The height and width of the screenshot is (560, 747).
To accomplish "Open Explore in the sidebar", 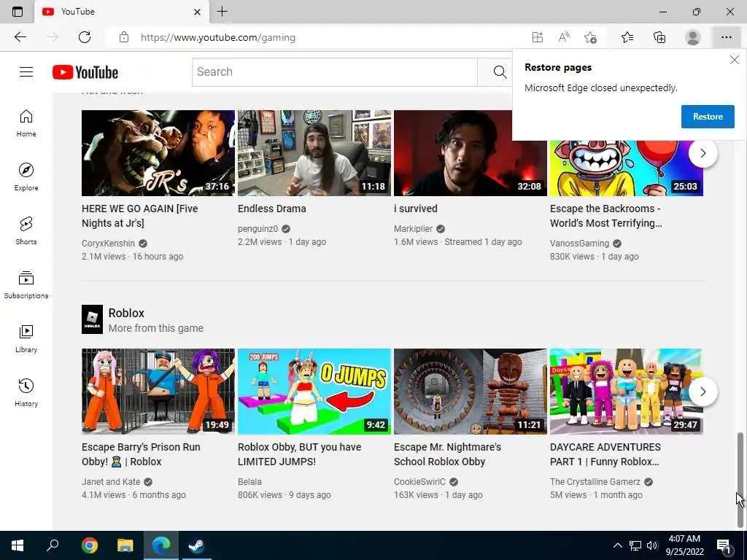I will click(x=26, y=177).
